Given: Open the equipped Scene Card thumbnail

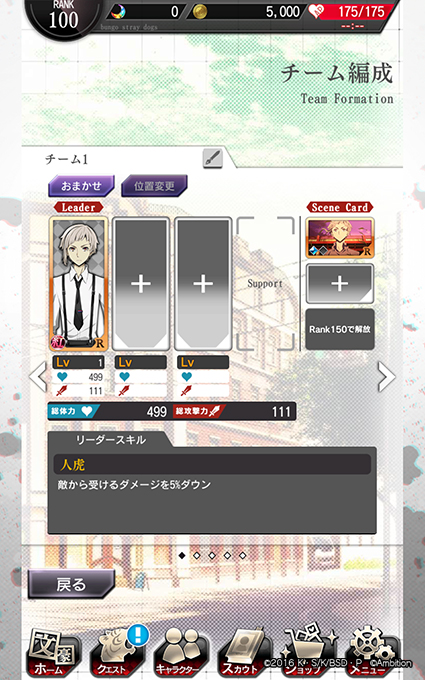Looking at the screenshot, I should pos(340,239).
